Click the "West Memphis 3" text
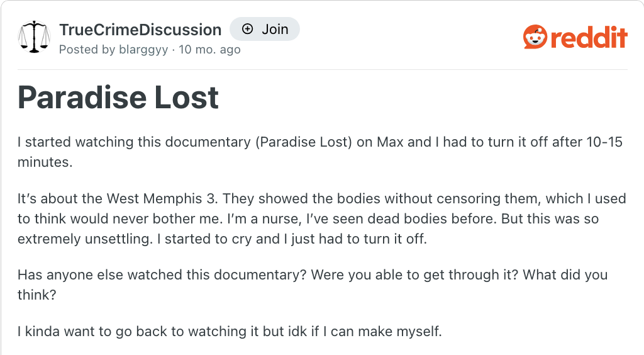 [160, 198]
